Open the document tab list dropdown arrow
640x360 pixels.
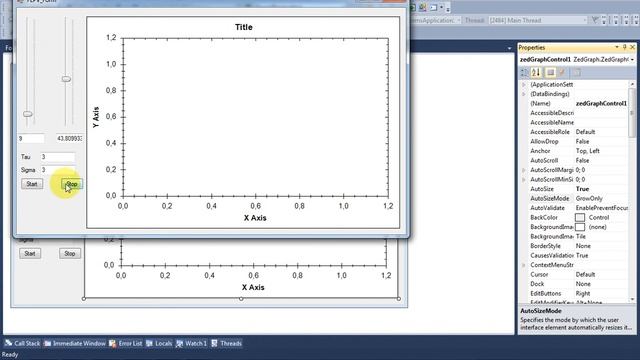pos(509,49)
